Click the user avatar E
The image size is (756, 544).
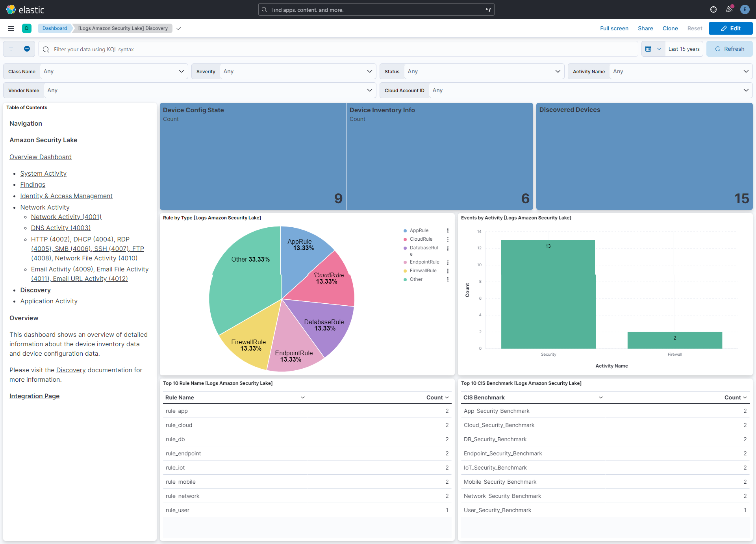coord(745,9)
